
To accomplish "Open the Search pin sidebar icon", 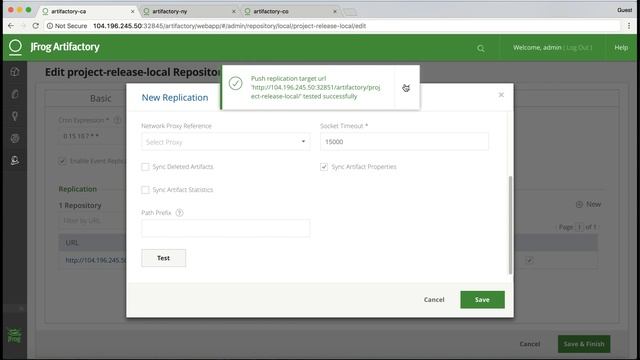I will pyautogui.click(x=15, y=116).
